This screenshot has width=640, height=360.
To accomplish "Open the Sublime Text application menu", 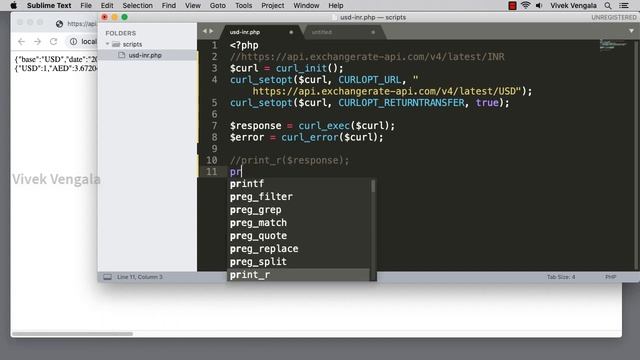I will click(49, 5).
